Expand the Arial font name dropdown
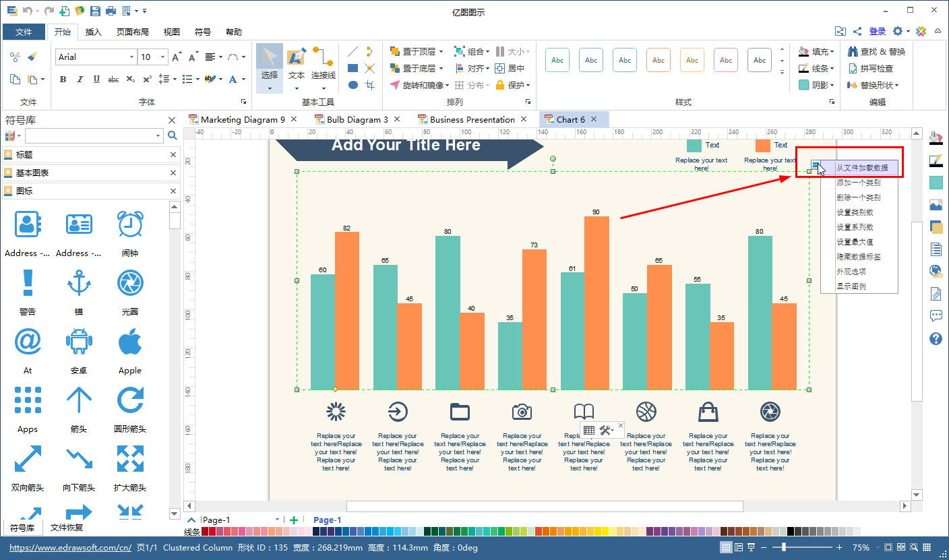The image size is (949, 560). (131, 57)
